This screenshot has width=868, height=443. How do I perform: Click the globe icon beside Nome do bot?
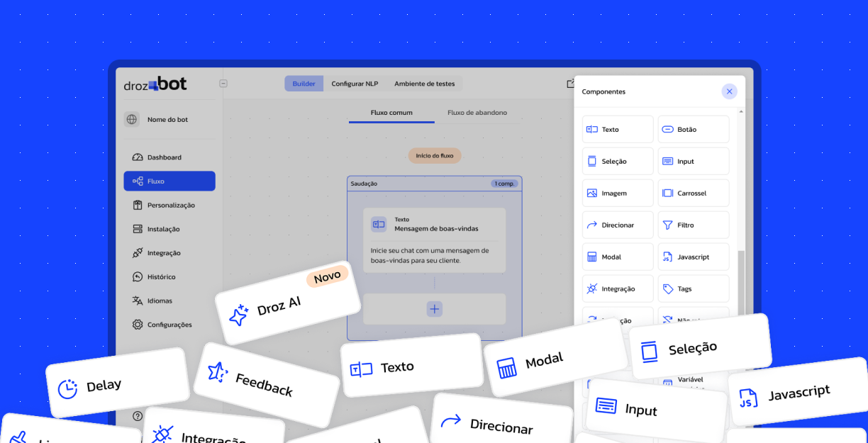point(132,120)
